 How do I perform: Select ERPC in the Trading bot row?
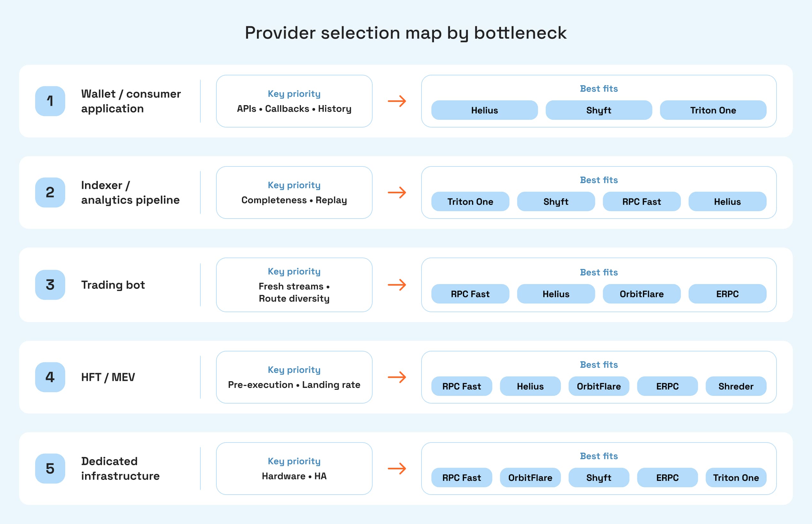[727, 294]
